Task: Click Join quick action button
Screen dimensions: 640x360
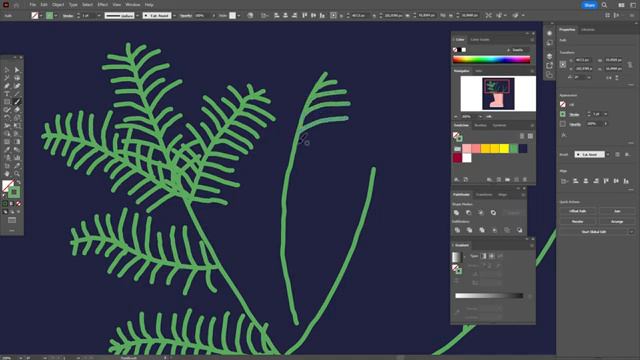Action: click(617, 211)
